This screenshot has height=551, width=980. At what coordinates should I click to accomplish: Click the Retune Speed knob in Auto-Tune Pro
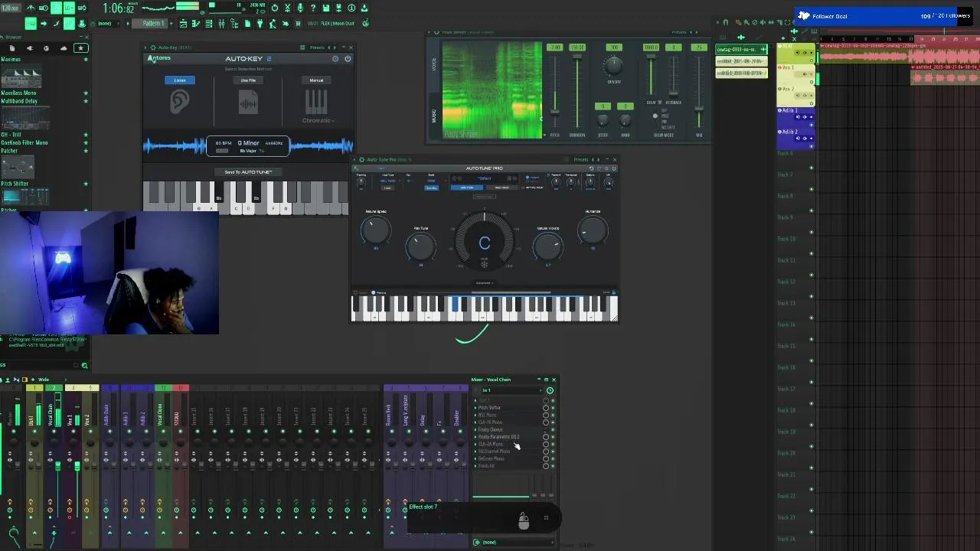(376, 230)
